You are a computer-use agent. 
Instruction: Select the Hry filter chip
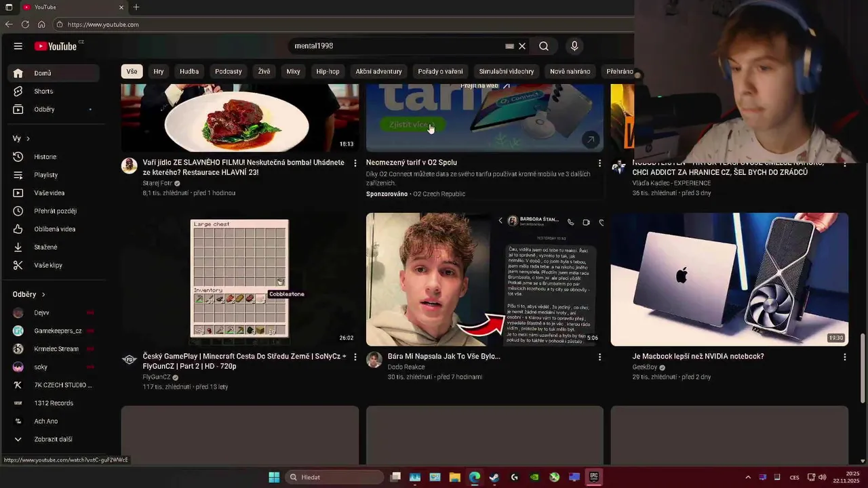(x=159, y=71)
